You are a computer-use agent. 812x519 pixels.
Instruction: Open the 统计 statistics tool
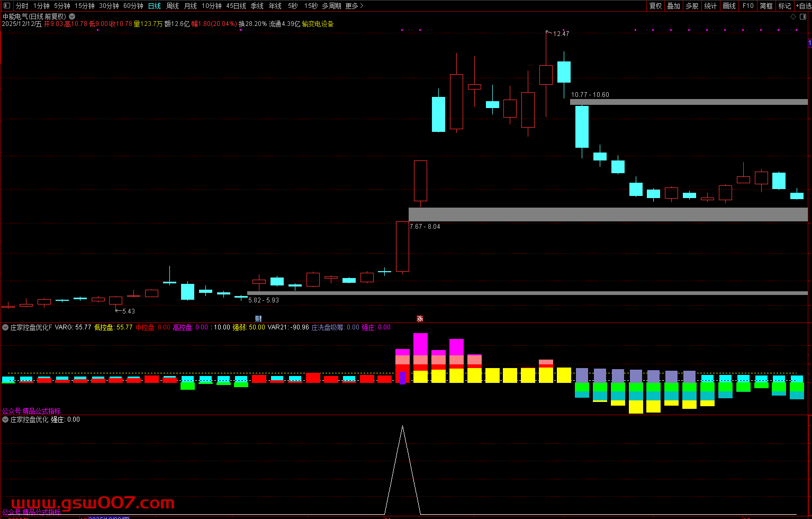point(710,6)
